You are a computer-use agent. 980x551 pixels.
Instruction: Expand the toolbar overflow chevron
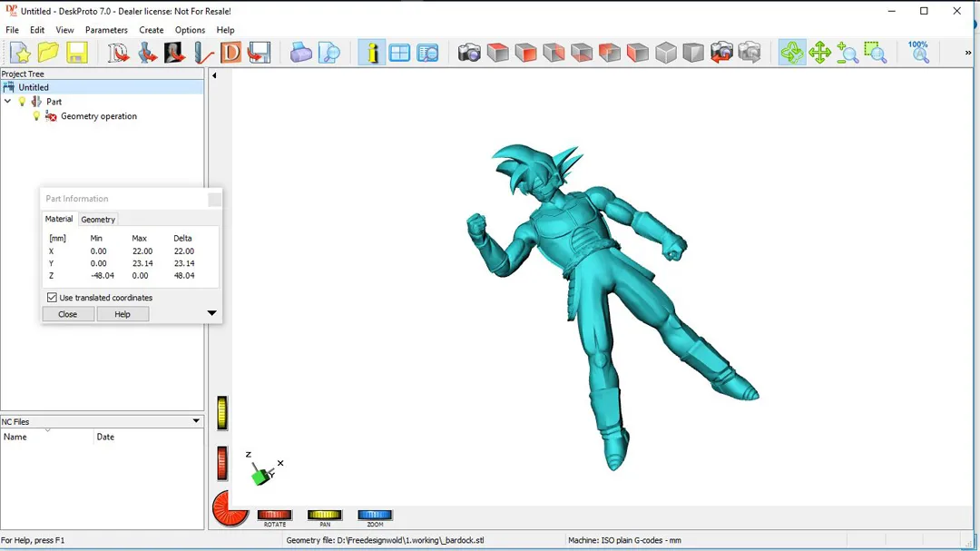[x=968, y=54]
